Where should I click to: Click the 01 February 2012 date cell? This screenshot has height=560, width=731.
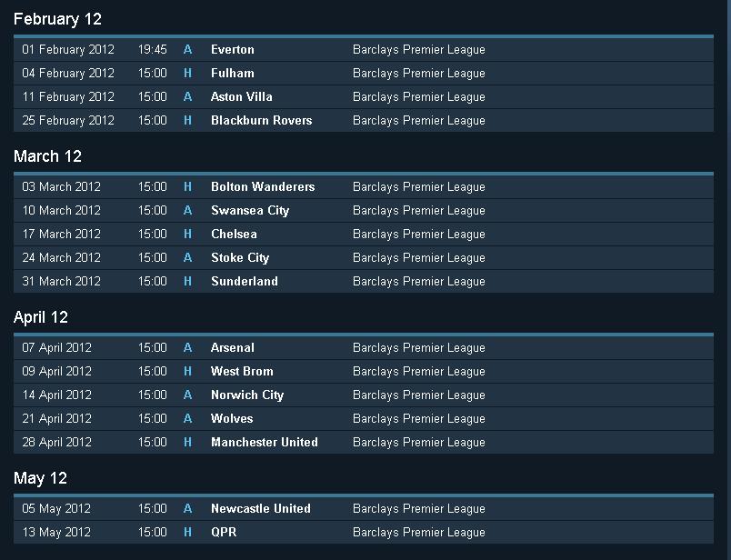pos(68,50)
